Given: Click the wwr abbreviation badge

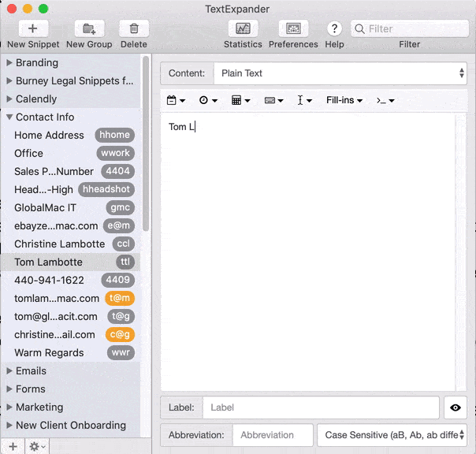Looking at the screenshot, I should (x=121, y=352).
